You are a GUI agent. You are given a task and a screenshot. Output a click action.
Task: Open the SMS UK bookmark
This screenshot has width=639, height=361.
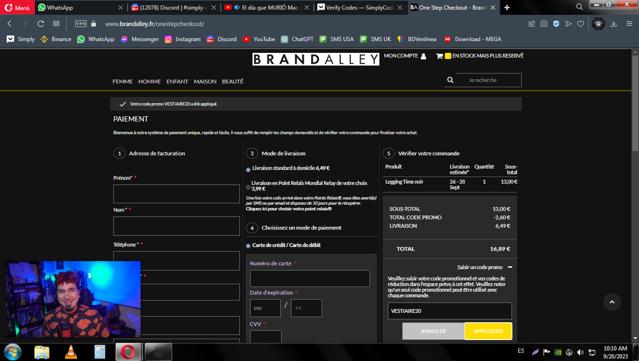[x=375, y=39]
